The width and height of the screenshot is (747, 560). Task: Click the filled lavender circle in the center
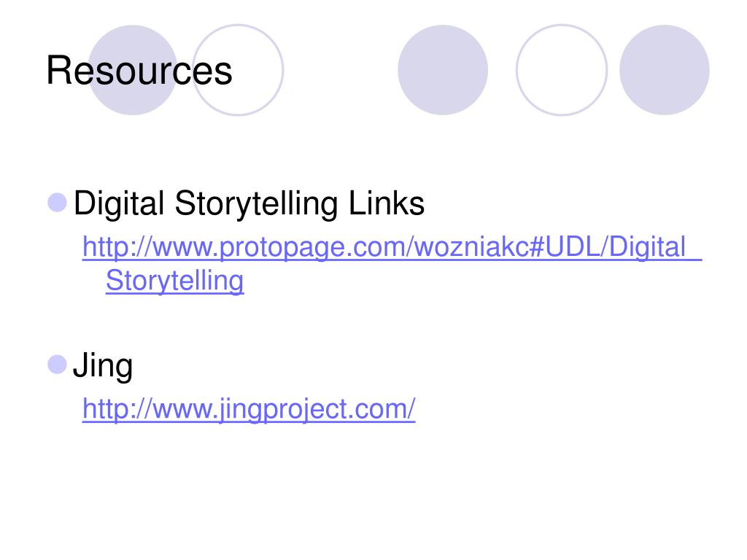coord(443,70)
